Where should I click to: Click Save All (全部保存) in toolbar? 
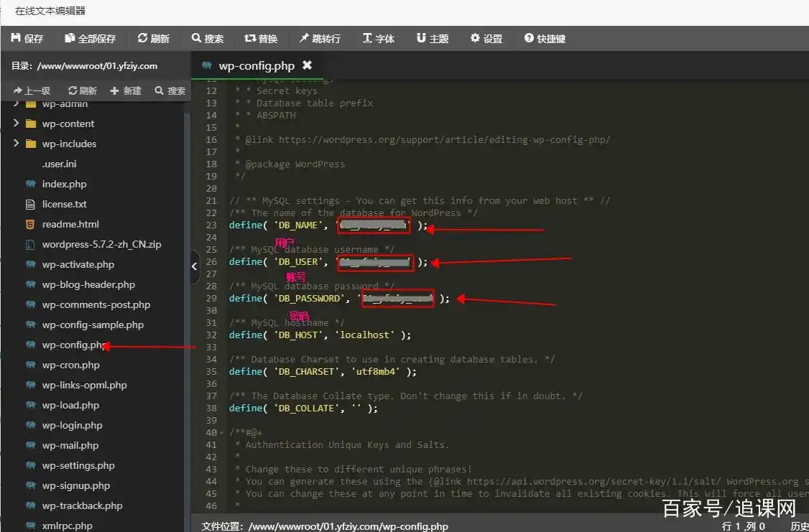pos(90,39)
